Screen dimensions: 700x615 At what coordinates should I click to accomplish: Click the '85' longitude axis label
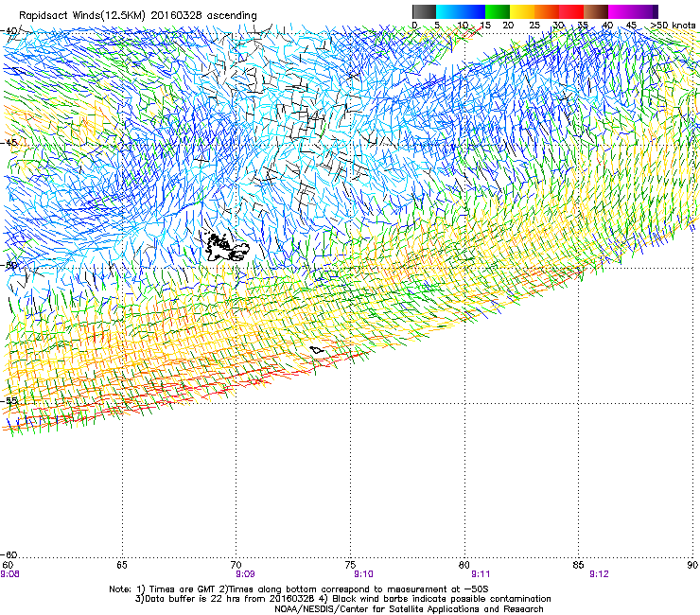(578, 566)
